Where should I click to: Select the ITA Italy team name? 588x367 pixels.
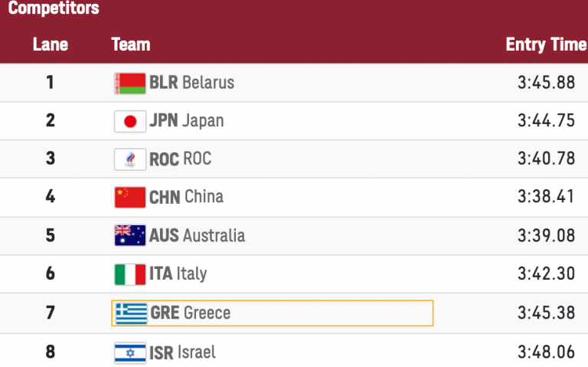[x=178, y=274]
